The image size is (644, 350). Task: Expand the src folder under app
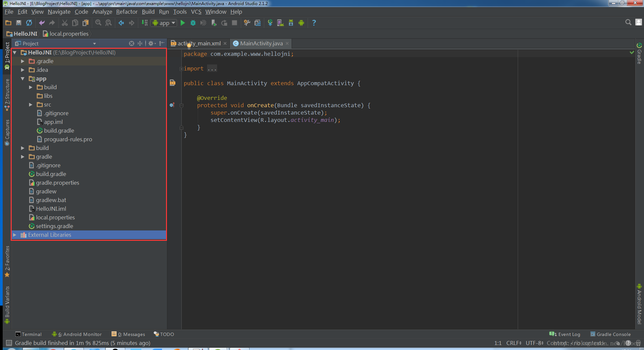tap(31, 105)
